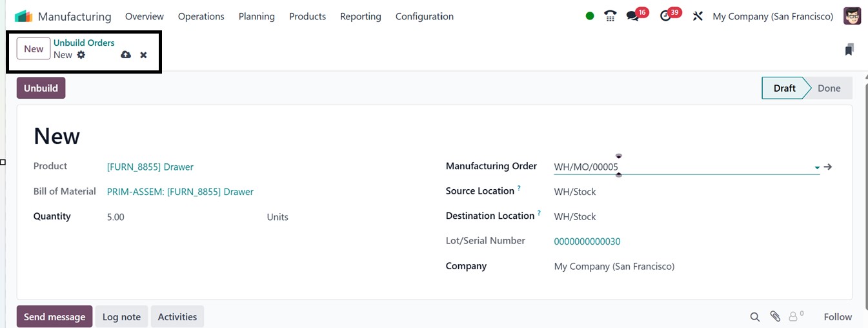Discard changes with the X icon
This screenshot has width=868, height=328.
coord(143,55)
